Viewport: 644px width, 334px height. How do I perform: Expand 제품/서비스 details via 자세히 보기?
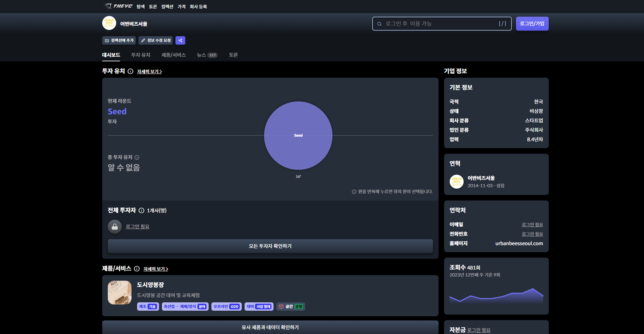tap(156, 269)
